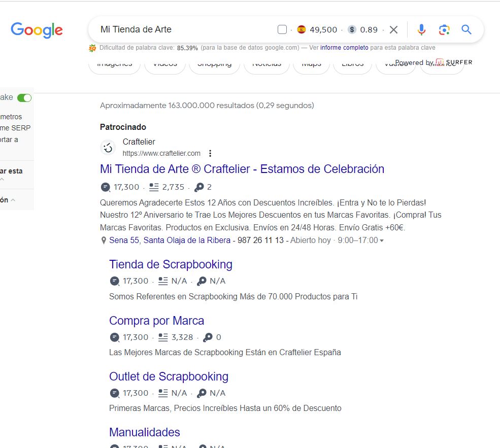Click inside the search query input field
Screen dimensions: 500x448
pyautogui.click(x=178, y=29)
